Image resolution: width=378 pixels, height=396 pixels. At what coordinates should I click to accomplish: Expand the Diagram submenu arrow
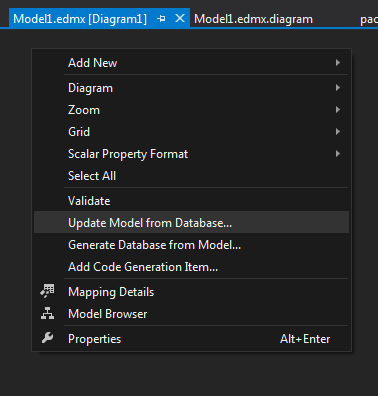click(338, 88)
